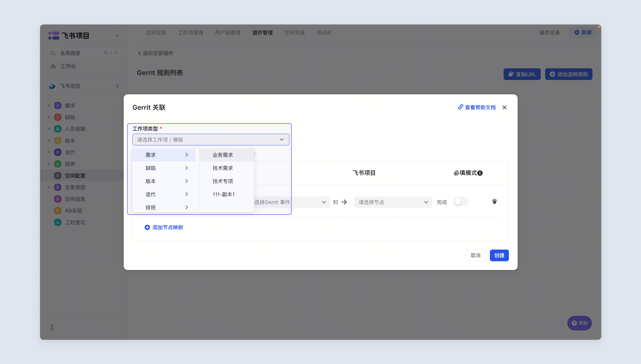Expand the 缺陷 tree item in sidebar

(x=49, y=117)
